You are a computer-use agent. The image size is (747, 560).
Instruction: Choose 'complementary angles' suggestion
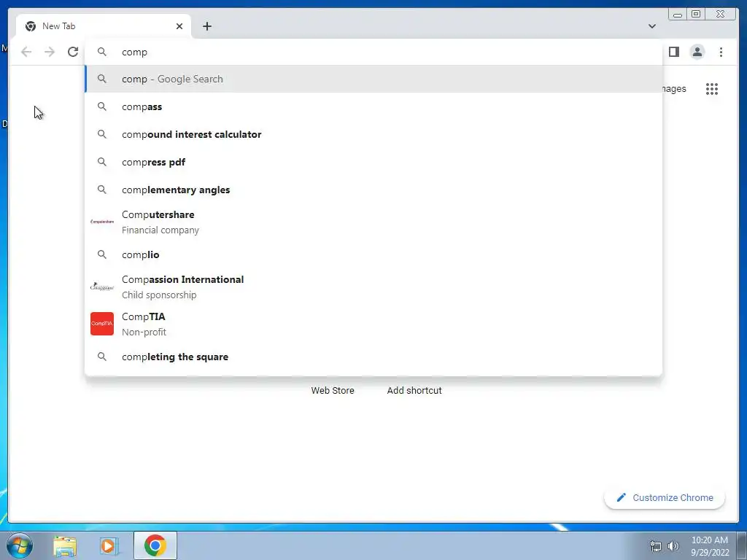[373, 190]
